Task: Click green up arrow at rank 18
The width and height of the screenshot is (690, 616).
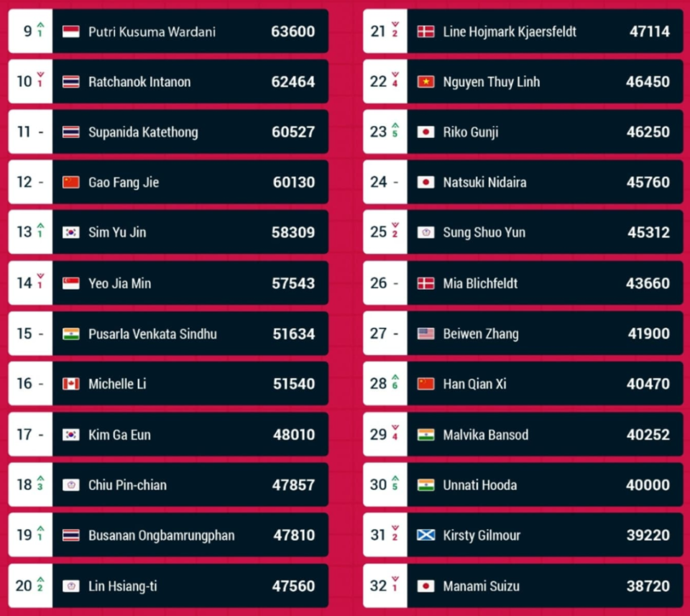Action: [40, 478]
